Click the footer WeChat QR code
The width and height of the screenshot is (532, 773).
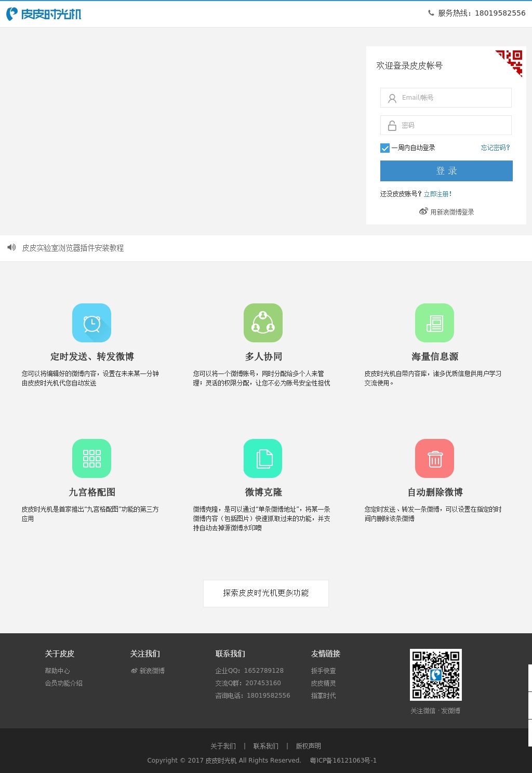(435, 674)
